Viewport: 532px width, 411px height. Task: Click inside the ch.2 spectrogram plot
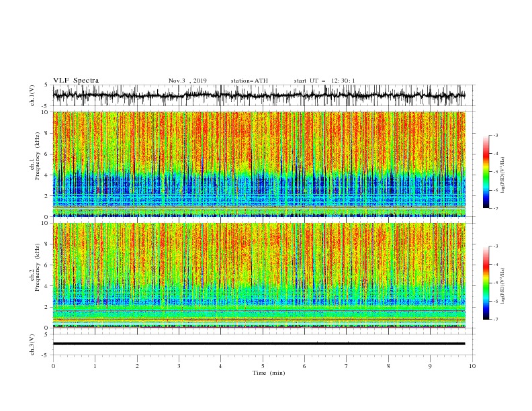pyautogui.click(x=259, y=275)
